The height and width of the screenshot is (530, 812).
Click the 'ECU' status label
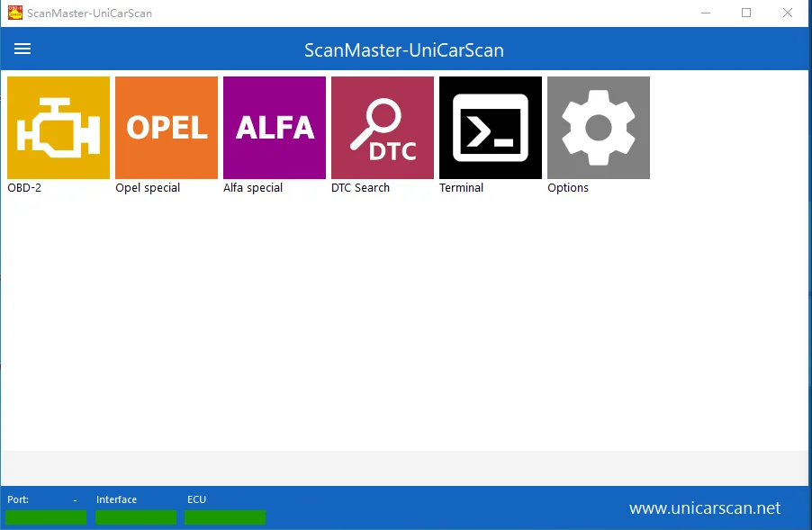click(x=197, y=499)
